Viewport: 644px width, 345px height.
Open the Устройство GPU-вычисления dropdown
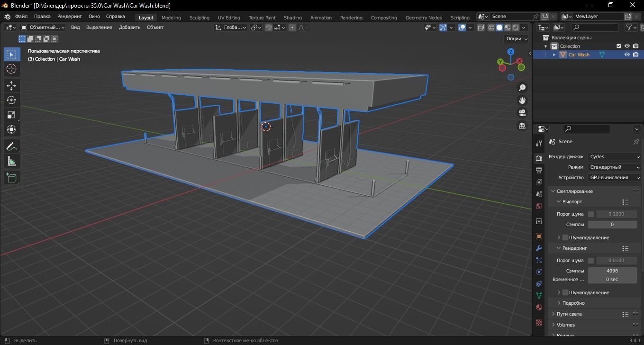(x=614, y=178)
